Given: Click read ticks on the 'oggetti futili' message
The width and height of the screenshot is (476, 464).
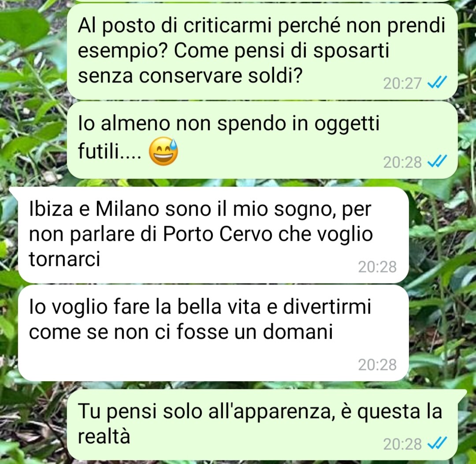Looking at the screenshot, I should (x=437, y=161).
